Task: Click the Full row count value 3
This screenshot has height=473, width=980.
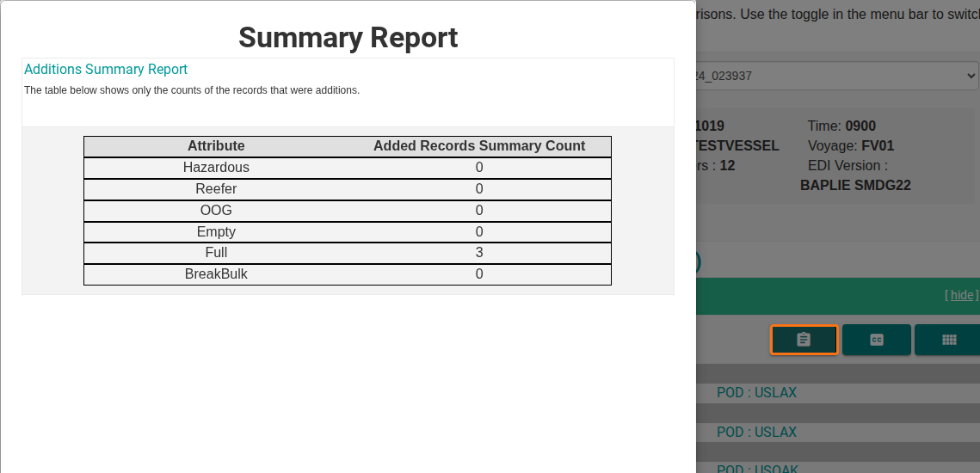Action: (479, 253)
